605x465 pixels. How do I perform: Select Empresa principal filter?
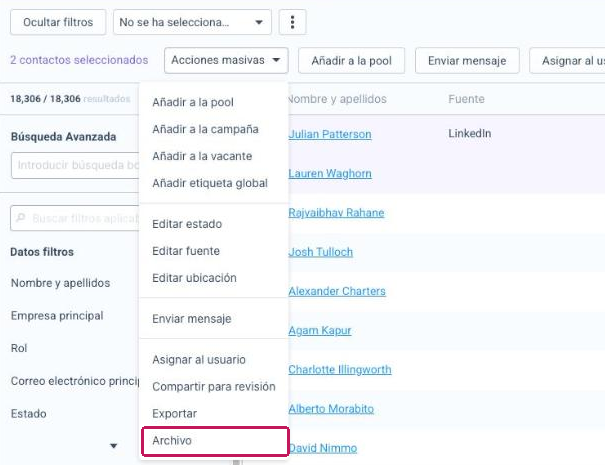[57, 316]
